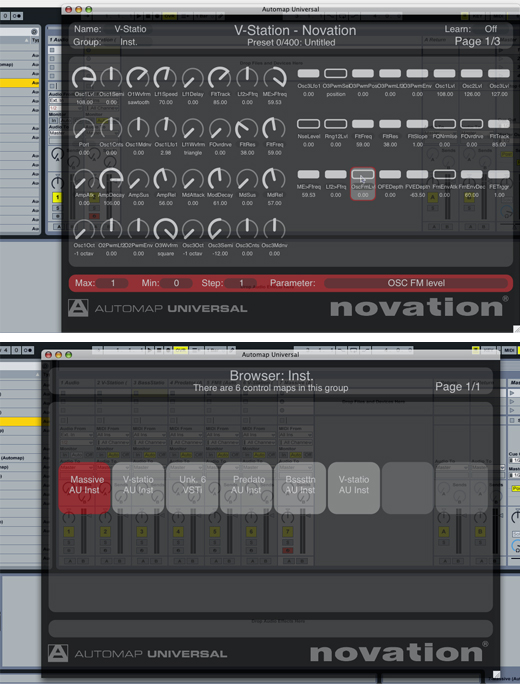Select the O2PwmLf2 knob
The width and height of the screenshot is (520, 684).
tap(111, 229)
